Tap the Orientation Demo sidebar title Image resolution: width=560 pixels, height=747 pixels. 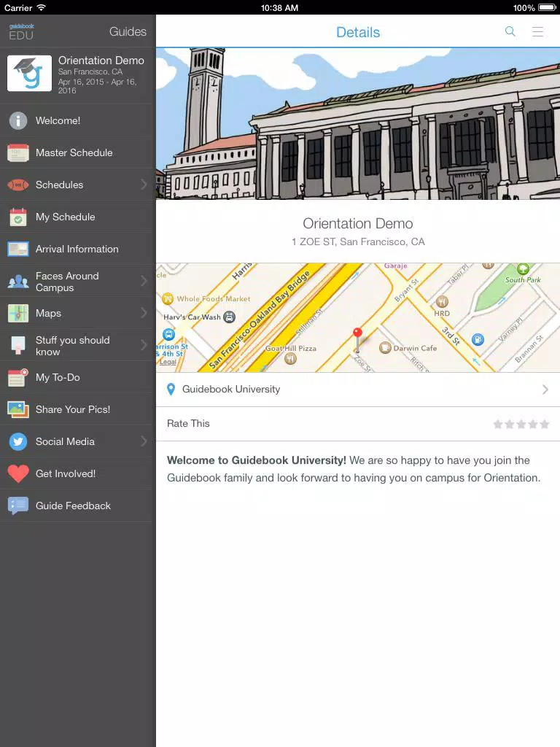click(101, 61)
